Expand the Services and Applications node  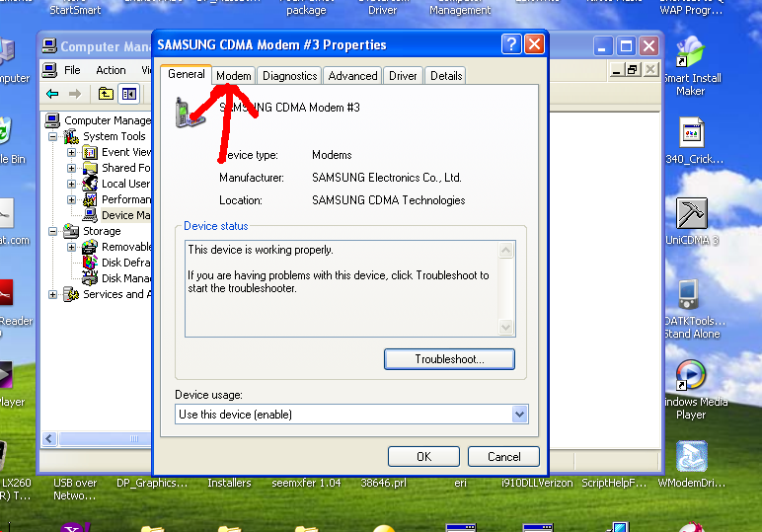pyautogui.click(x=52, y=294)
